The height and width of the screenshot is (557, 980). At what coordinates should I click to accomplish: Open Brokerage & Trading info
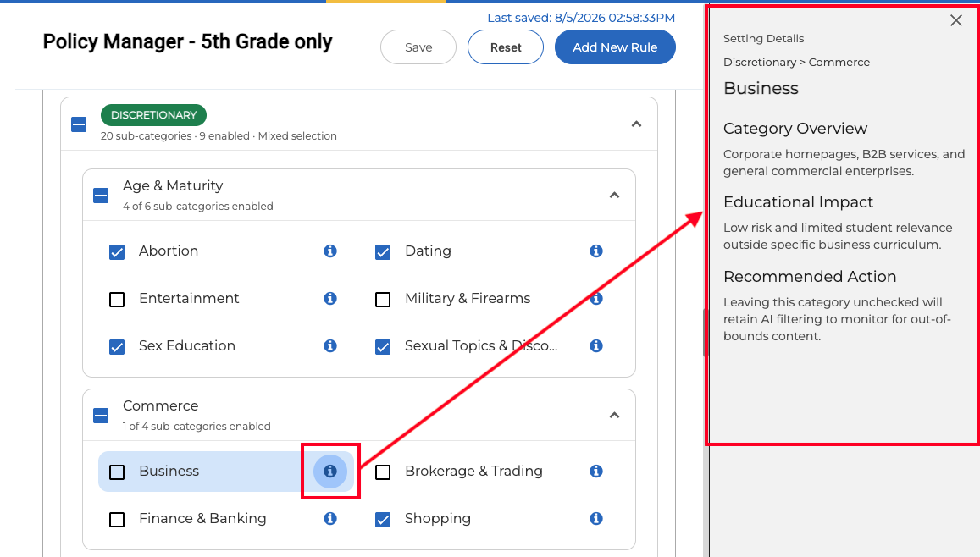pyautogui.click(x=596, y=471)
